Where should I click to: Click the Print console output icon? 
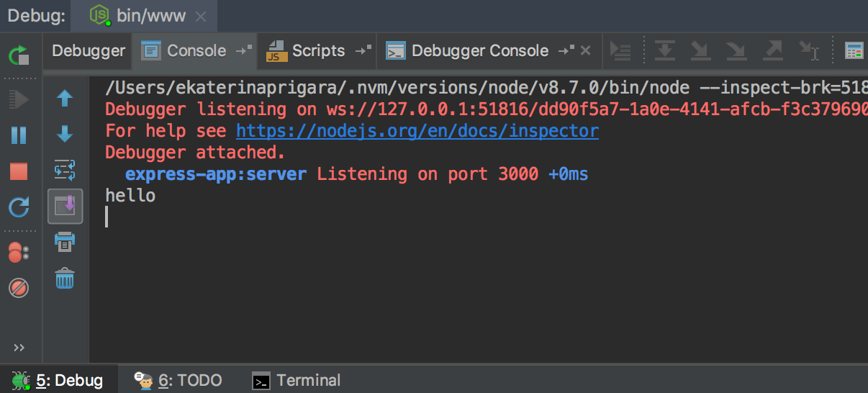[x=65, y=242]
